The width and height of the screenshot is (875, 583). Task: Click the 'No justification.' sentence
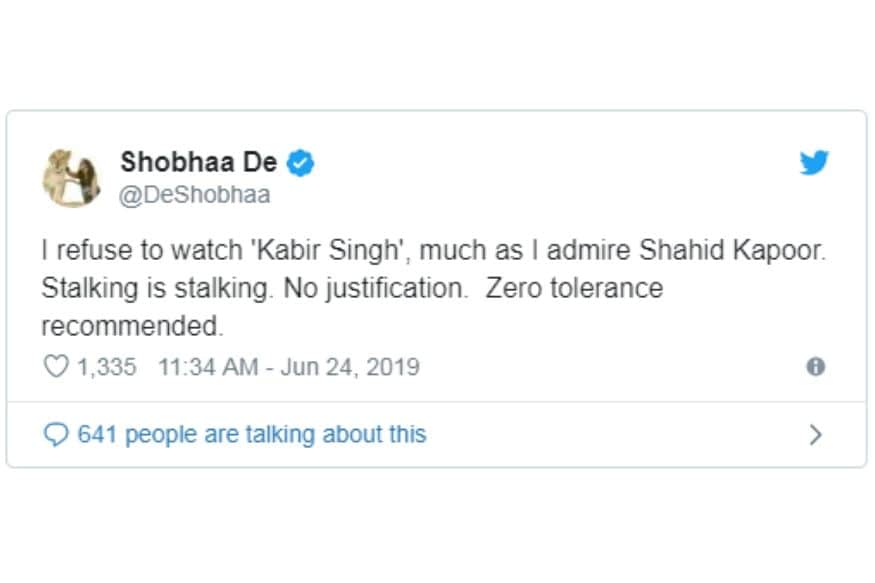tap(376, 289)
